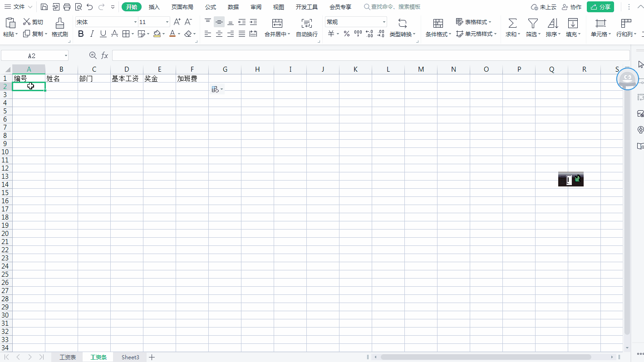Select cell containing 基本工资
644x362 pixels.
[x=127, y=78]
